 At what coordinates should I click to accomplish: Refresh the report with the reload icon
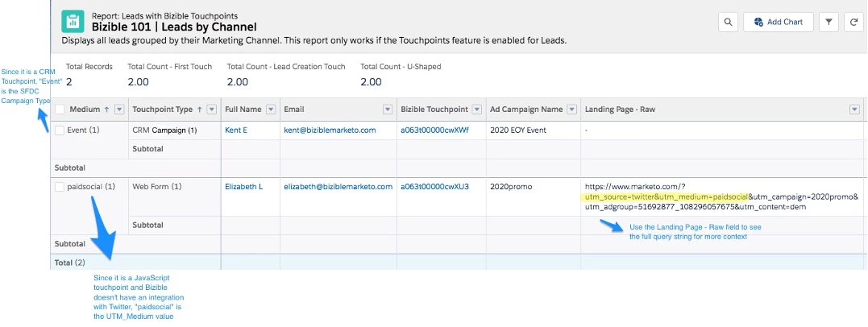coord(854,22)
